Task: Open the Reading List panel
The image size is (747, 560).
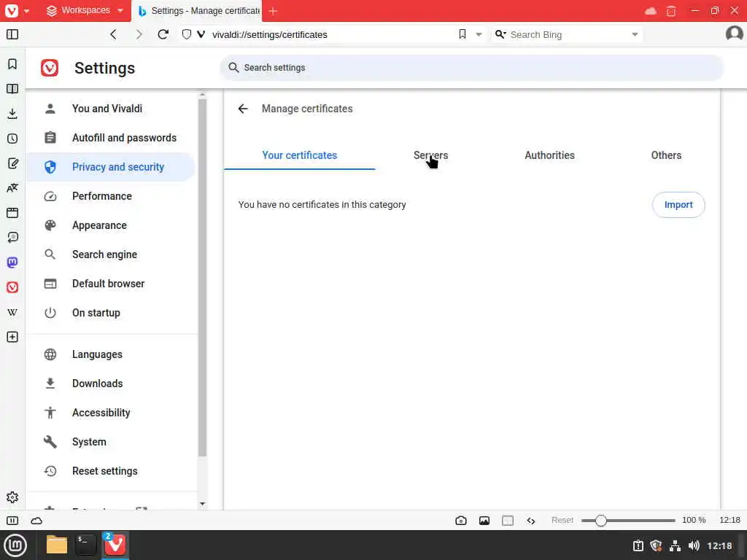Action: (x=12, y=88)
